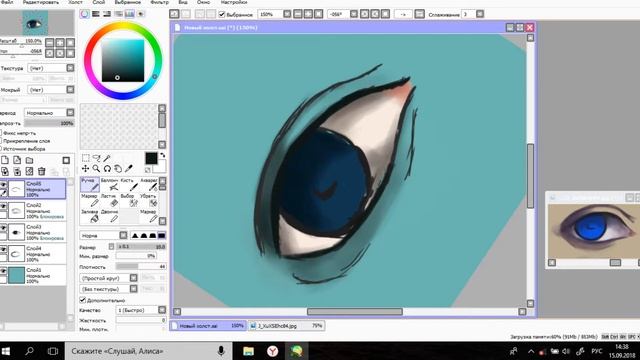Hide Слой5 layer with its eye icon
This screenshot has height=360, width=640.
pos(3,185)
